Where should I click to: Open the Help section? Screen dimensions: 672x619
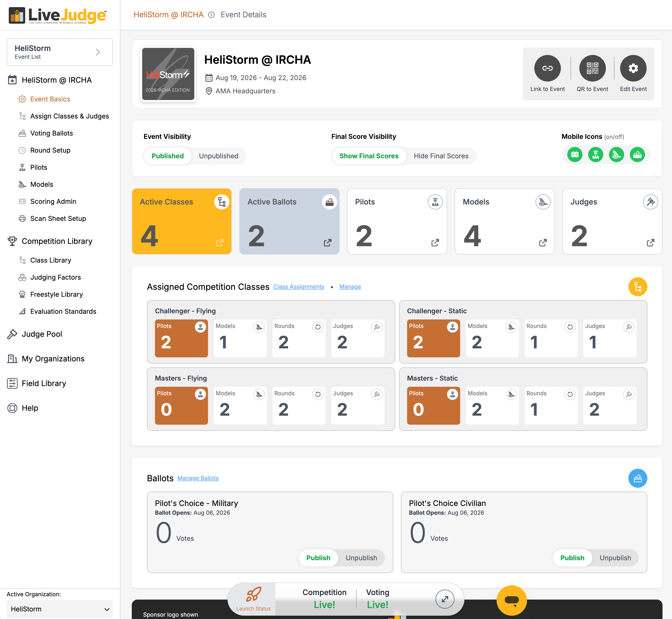pyautogui.click(x=23, y=408)
